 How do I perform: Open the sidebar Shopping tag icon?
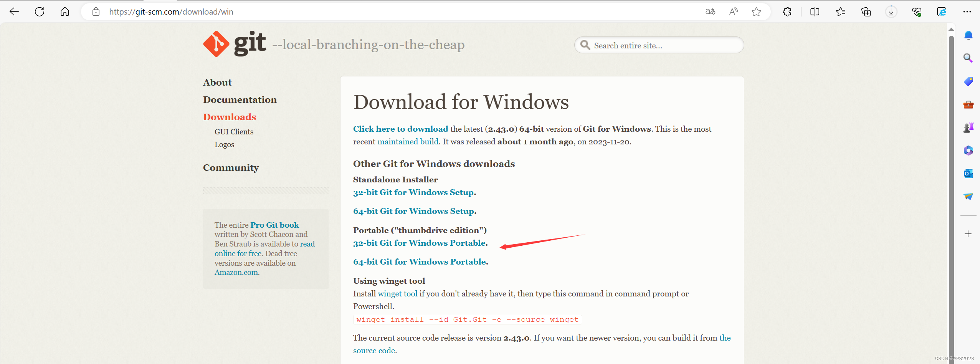[968, 81]
